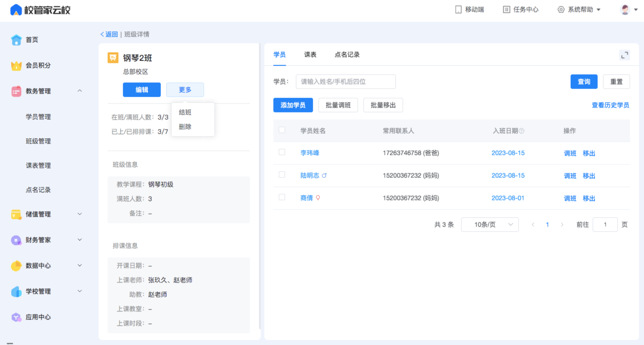Focus the 学员 name or phone search field
Image resolution: width=644 pixels, height=345 pixels.
point(346,81)
